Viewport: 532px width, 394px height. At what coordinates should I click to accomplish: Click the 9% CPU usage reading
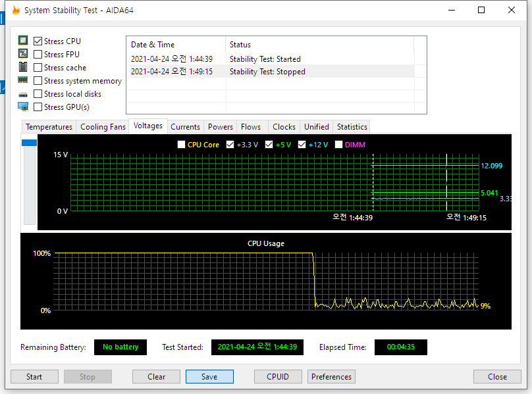pos(485,306)
